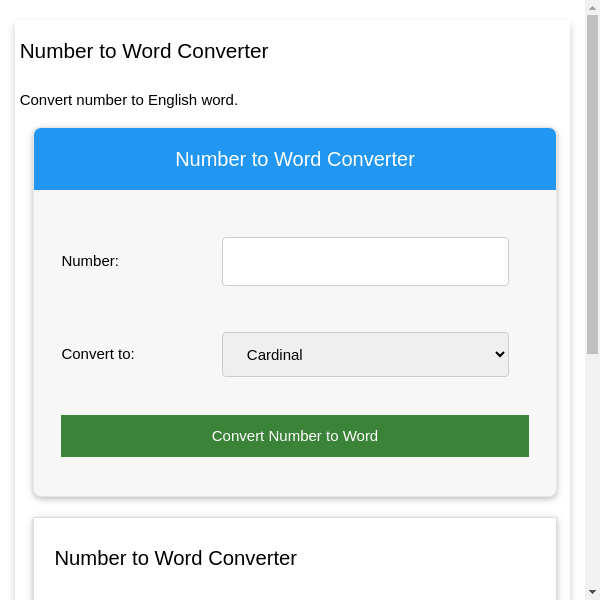The image size is (600, 600).
Task: Click the gray form area below the green button
Action: coord(295,477)
